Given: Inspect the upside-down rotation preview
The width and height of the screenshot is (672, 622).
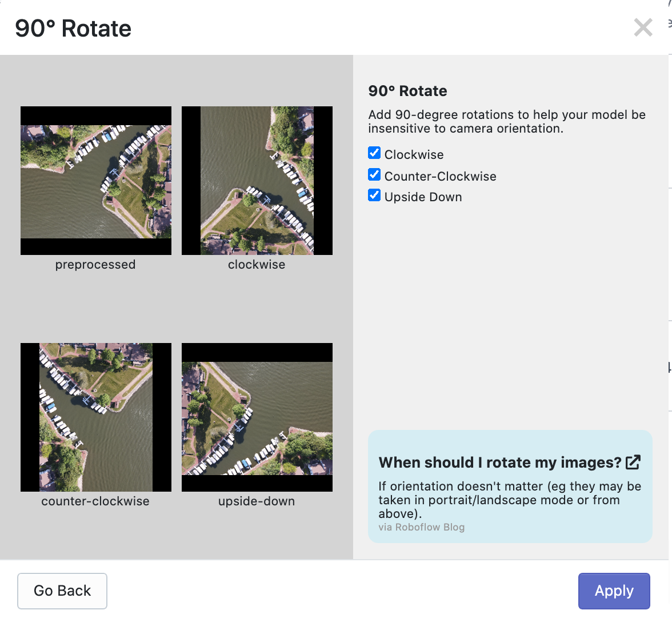Looking at the screenshot, I should (257, 417).
